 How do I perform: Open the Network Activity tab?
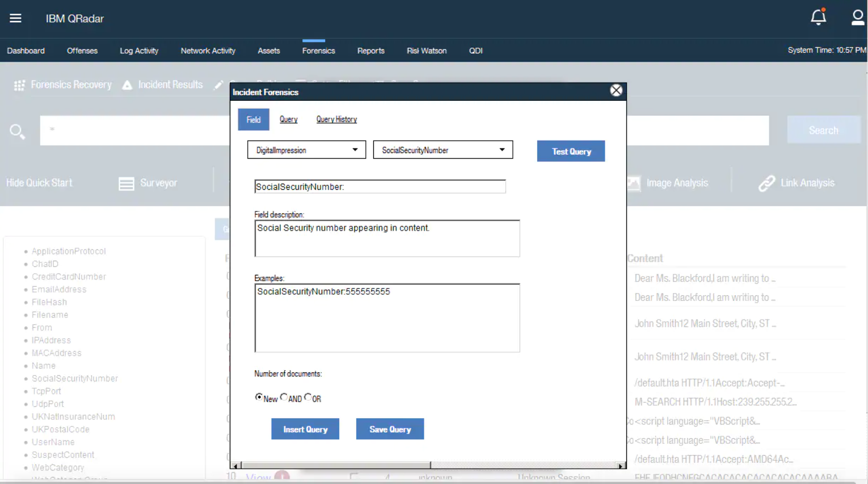208,50
